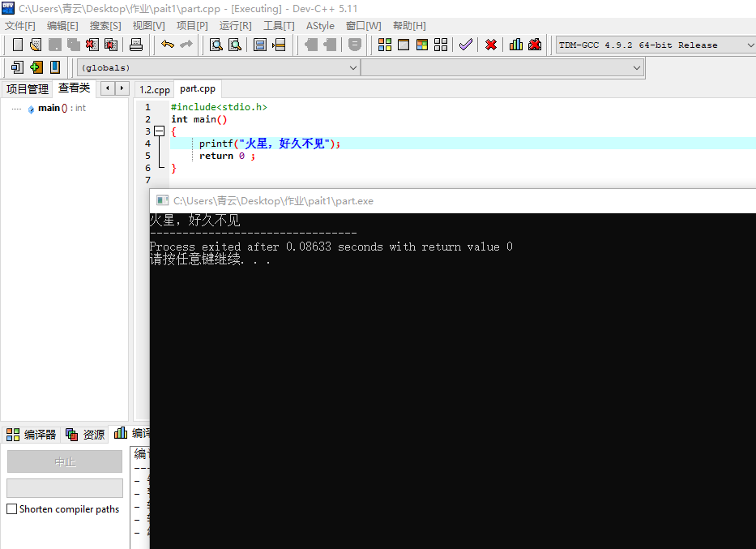This screenshot has height=549, width=756.
Task: Switch to the 1.2.cpp editor tab
Action: click(154, 89)
